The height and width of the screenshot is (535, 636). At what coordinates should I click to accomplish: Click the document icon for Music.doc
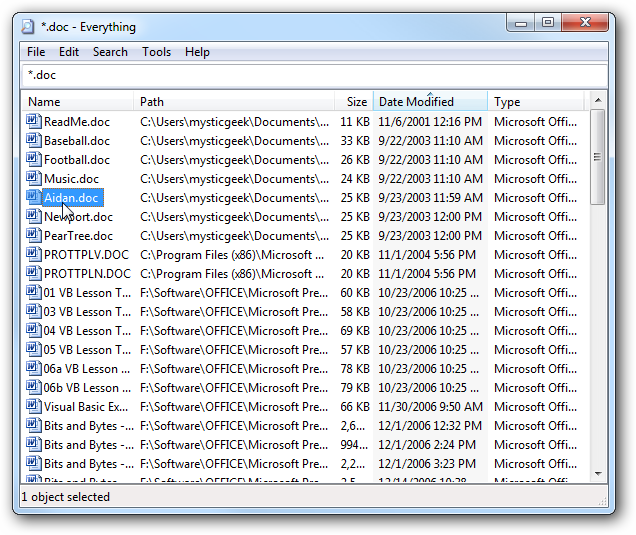tap(34, 178)
